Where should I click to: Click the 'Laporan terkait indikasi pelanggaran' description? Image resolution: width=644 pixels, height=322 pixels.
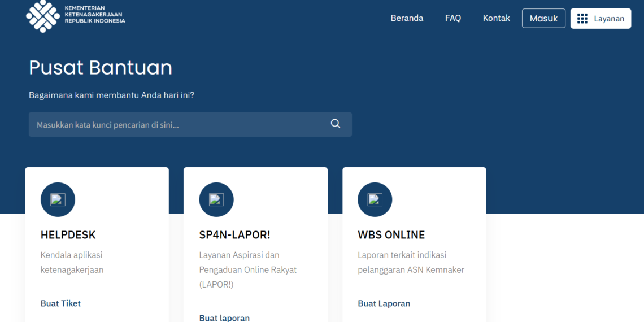(x=411, y=262)
